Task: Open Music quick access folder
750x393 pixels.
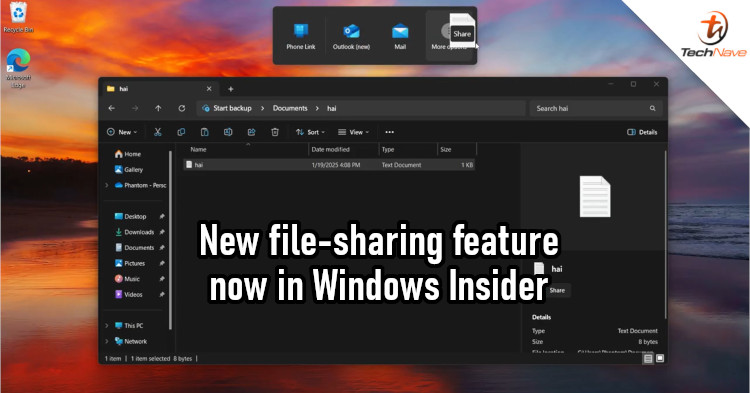Action: click(127, 279)
